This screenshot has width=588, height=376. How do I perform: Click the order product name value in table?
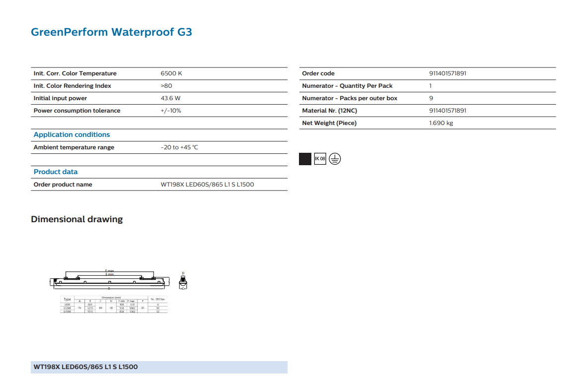[207, 185]
